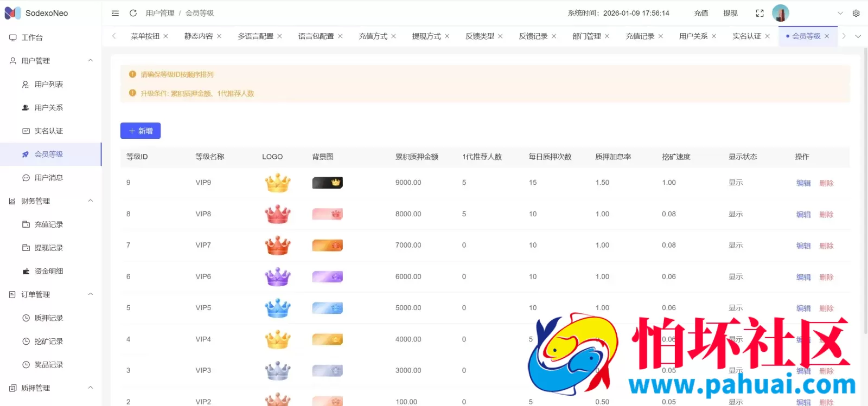The height and width of the screenshot is (406, 868).
Task: Delete the VIP7 level row
Action: coord(826,246)
